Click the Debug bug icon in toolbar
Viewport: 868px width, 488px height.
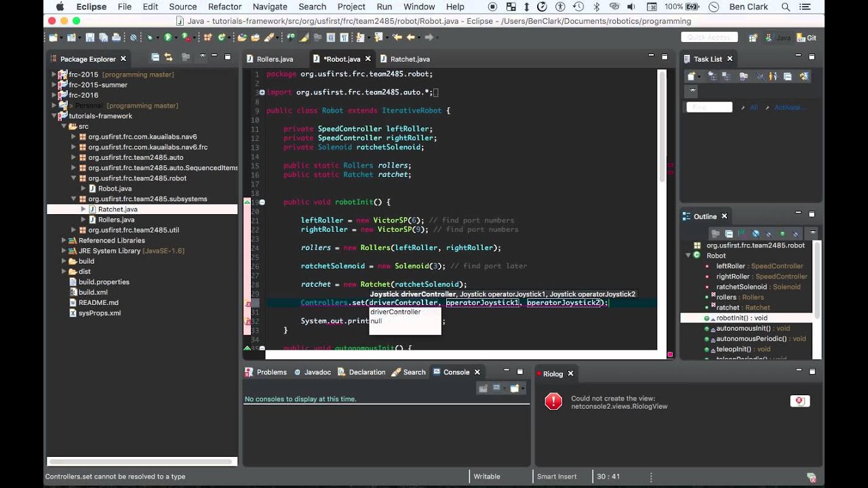(150, 37)
